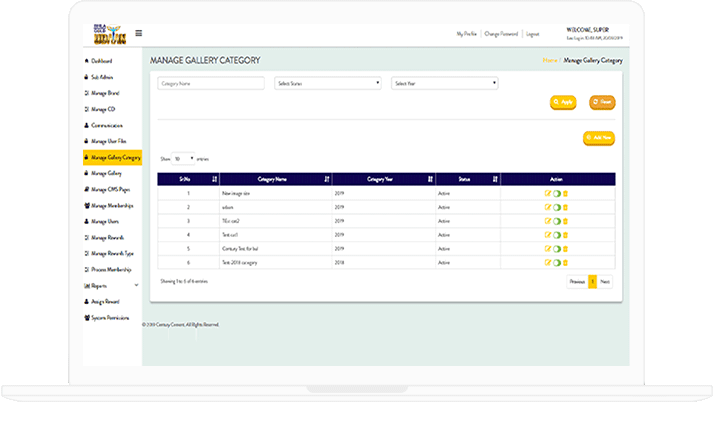This screenshot has width=715, height=430.
Task: Select highlighted Manage Gallery Category sidebar item
Action: tap(112, 157)
